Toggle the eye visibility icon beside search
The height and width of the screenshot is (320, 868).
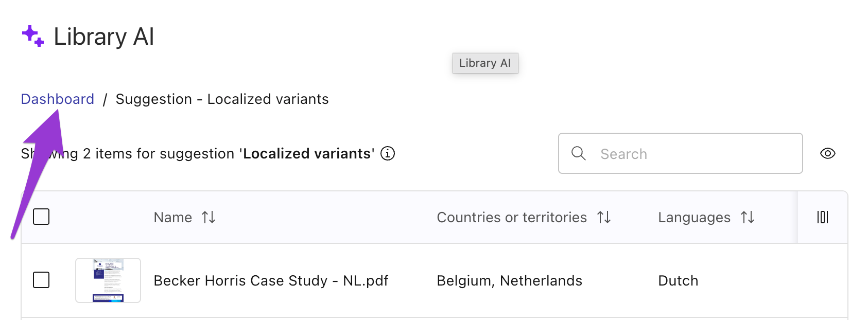click(828, 153)
